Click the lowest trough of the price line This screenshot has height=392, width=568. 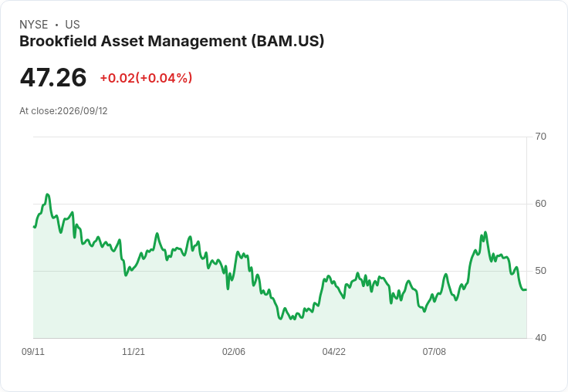point(292,319)
